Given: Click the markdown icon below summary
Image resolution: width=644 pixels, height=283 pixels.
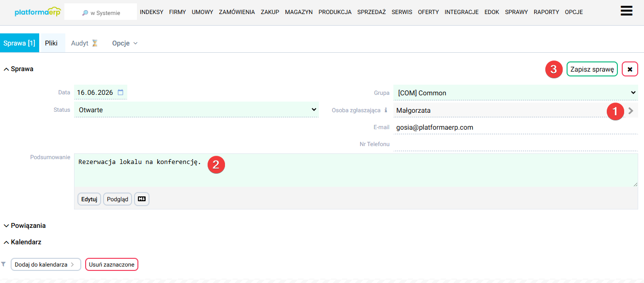Looking at the screenshot, I should (x=142, y=199).
